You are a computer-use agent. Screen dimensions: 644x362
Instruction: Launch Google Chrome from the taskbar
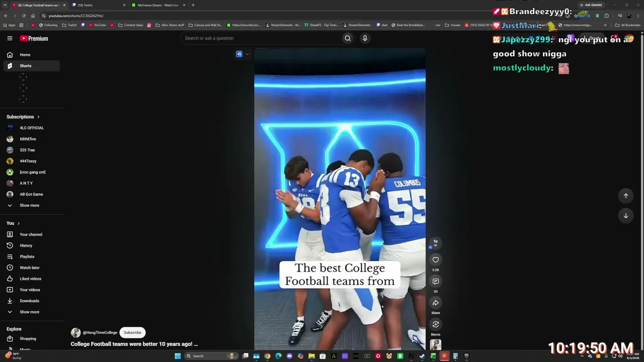coord(267,356)
